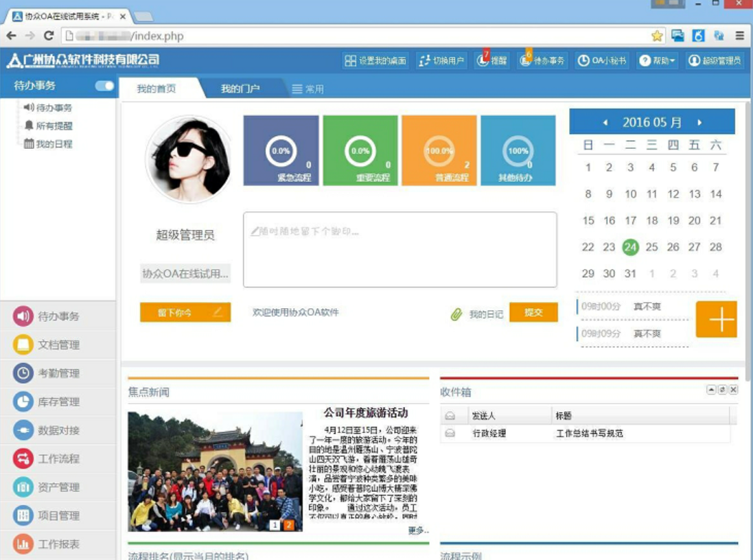This screenshot has height=560, width=753.
Task: Open 考勤管理 clock icon in the sidebar
Action: pyautogui.click(x=23, y=373)
